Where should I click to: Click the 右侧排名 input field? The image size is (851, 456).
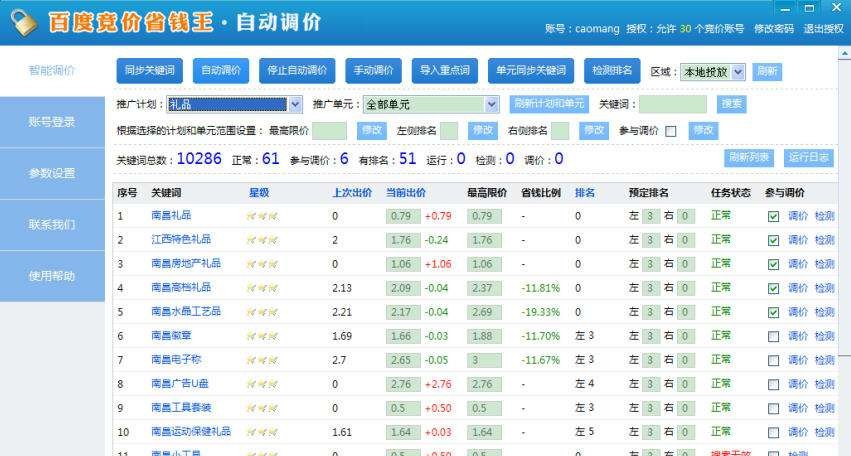[560, 131]
